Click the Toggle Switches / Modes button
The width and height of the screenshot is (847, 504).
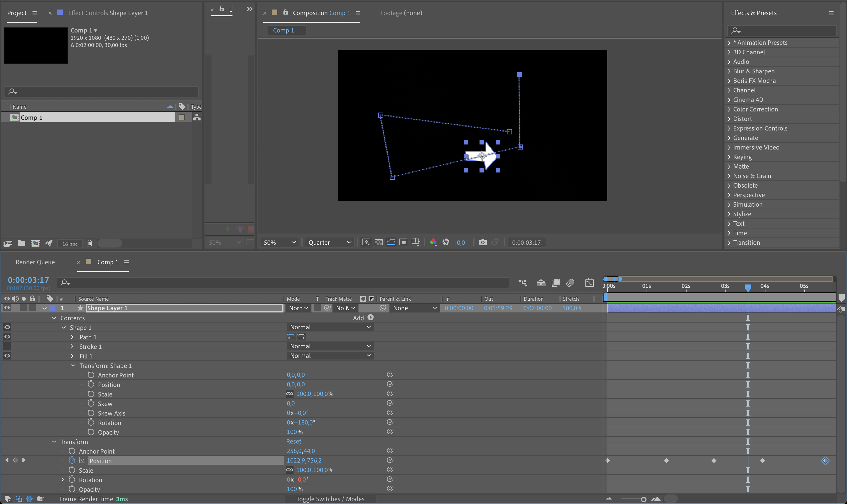(x=330, y=499)
